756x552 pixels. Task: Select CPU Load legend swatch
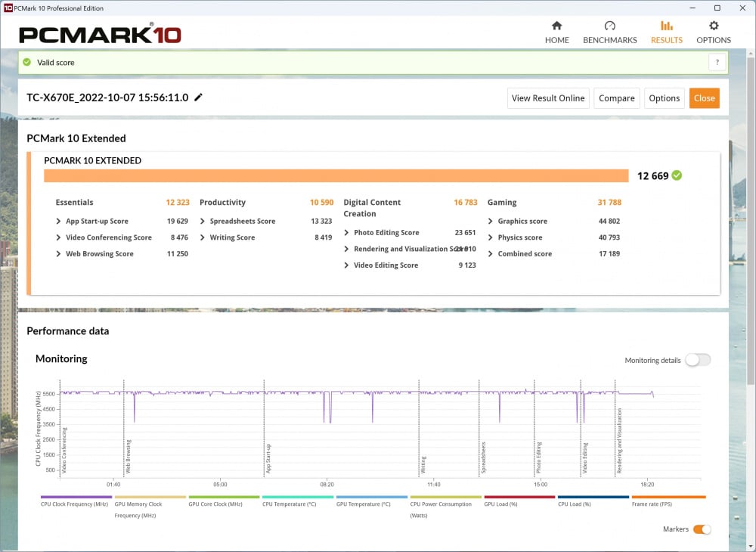click(x=593, y=497)
